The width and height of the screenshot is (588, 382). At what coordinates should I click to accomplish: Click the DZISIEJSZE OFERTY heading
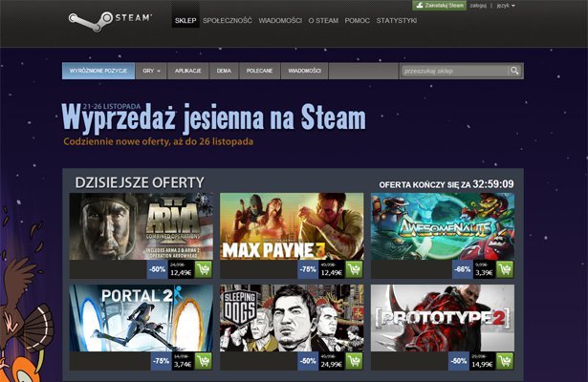140,182
